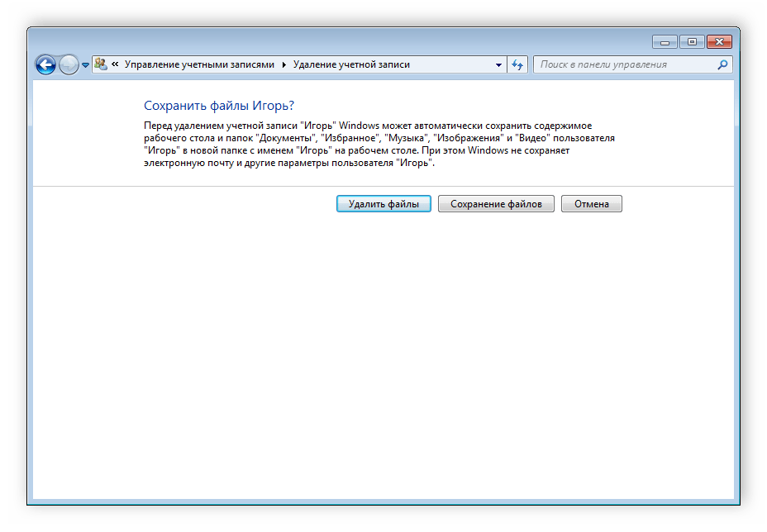Click the Back arrow navigation button
767x532 pixels.
click(45, 64)
